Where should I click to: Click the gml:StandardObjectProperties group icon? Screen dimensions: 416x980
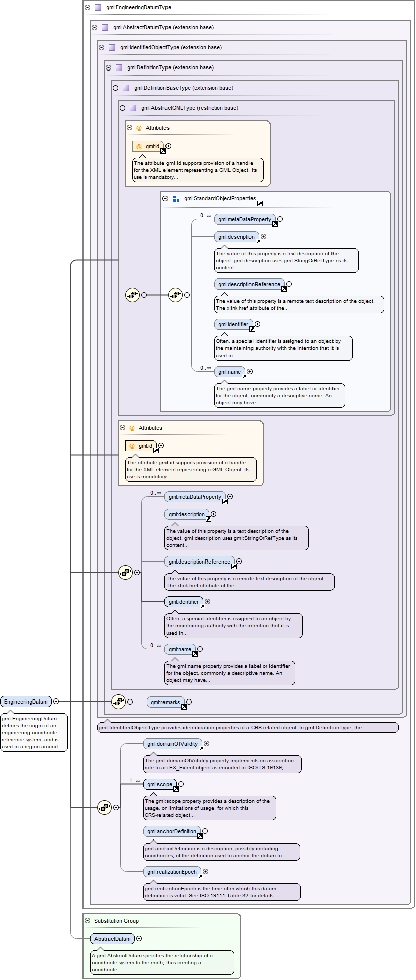click(176, 199)
